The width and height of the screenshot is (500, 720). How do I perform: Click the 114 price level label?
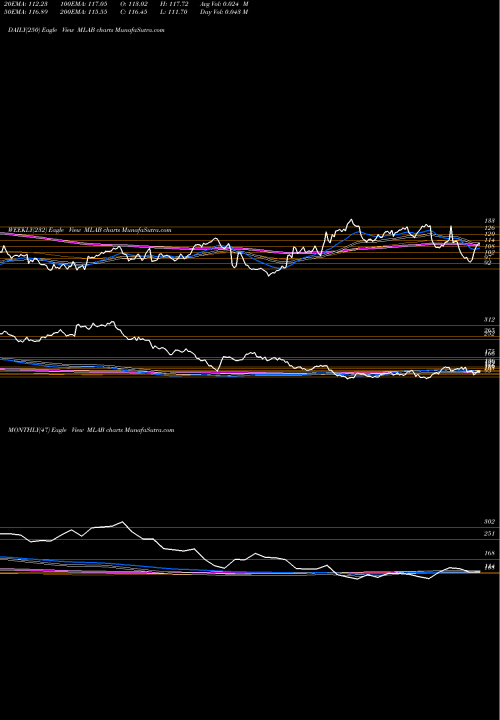pyautogui.click(x=489, y=240)
